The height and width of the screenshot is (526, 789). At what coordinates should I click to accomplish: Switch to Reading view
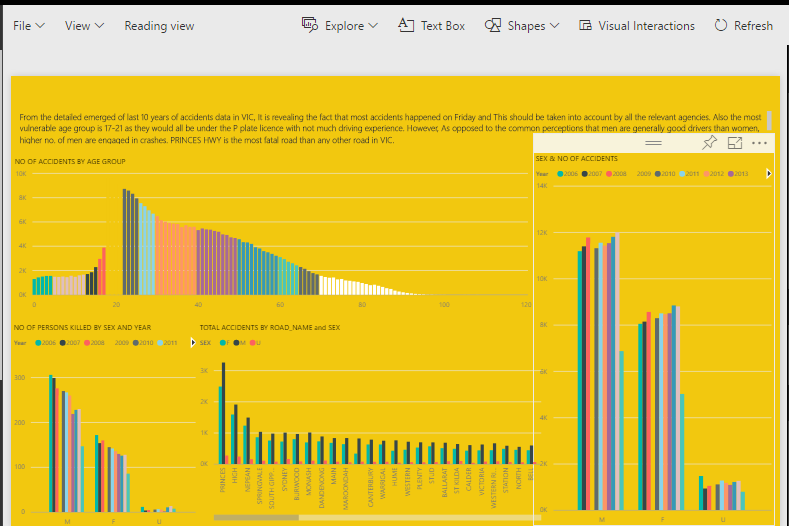[x=159, y=26]
